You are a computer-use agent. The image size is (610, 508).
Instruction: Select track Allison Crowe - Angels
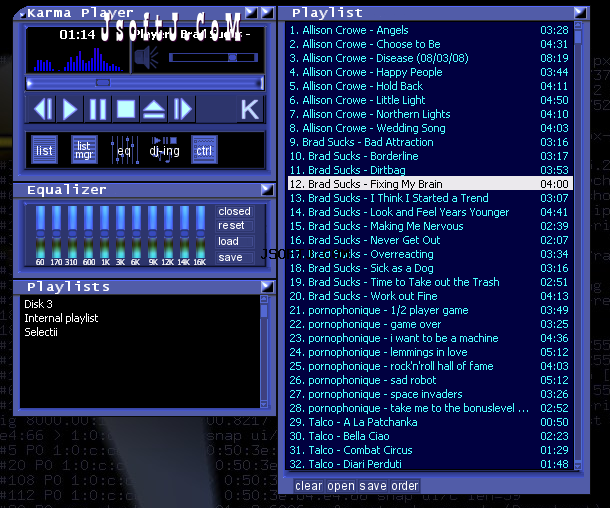pyautogui.click(x=430, y=30)
